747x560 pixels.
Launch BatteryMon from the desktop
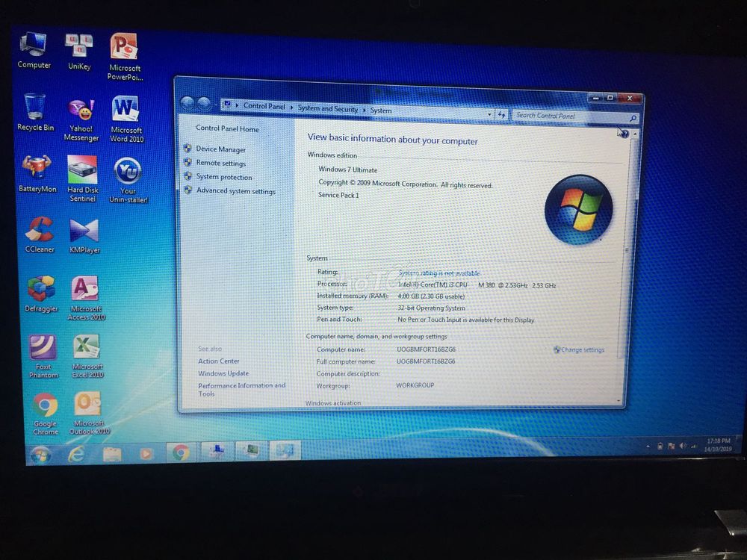click(37, 174)
